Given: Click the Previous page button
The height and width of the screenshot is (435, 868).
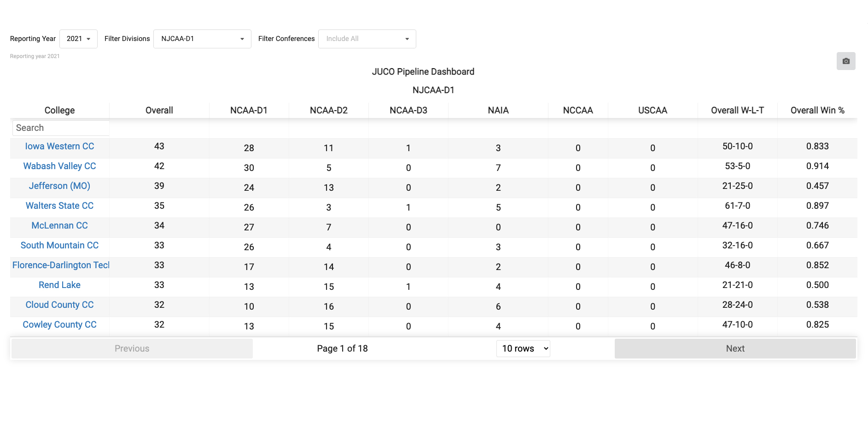Looking at the screenshot, I should click(132, 348).
